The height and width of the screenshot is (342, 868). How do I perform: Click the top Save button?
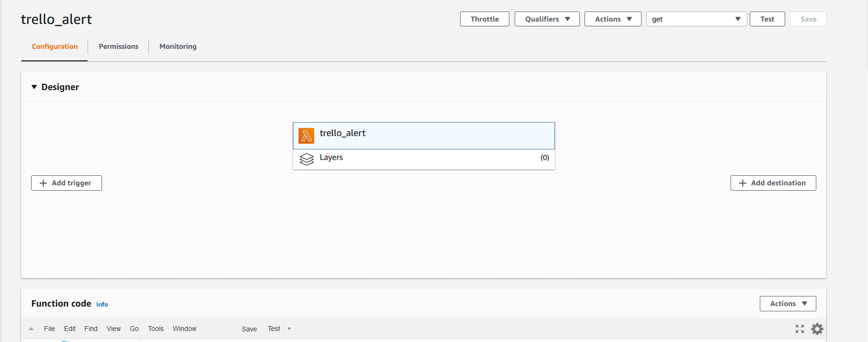tap(808, 19)
